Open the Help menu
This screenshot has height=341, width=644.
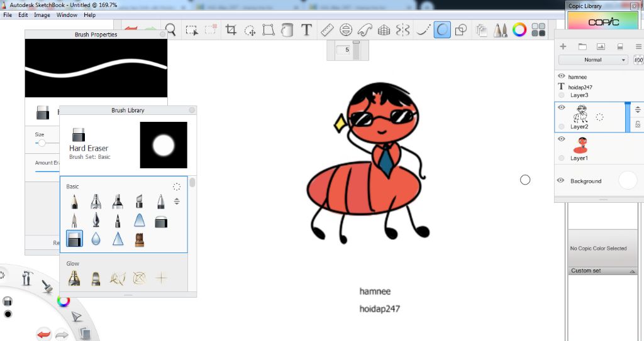click(x=89, y=15)
